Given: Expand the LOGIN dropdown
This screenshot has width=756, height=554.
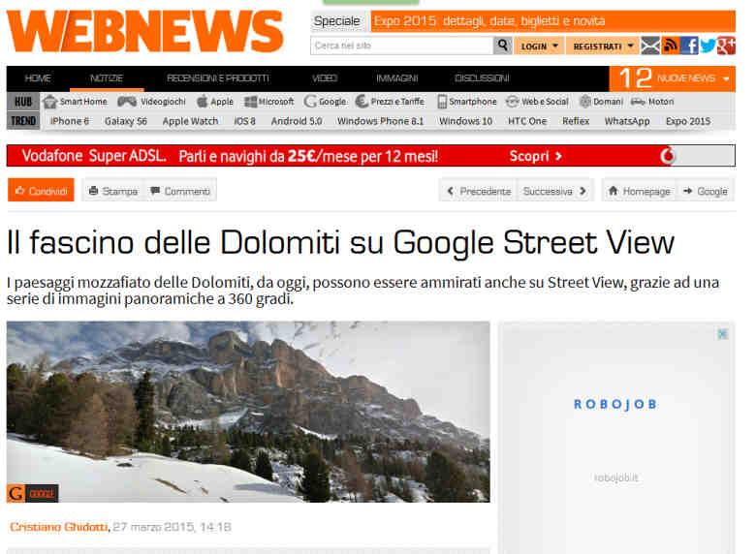Looking at the screenshot, I should click(x=539, y=46).
